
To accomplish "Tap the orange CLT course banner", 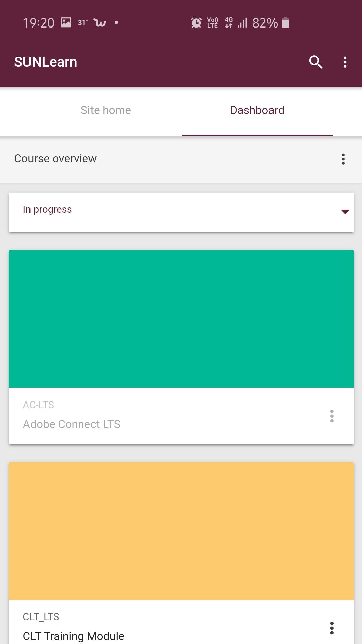I will 181,531.
